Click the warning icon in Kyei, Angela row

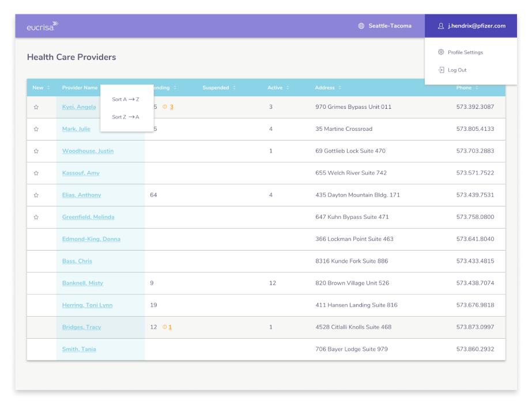click(164, 107)
